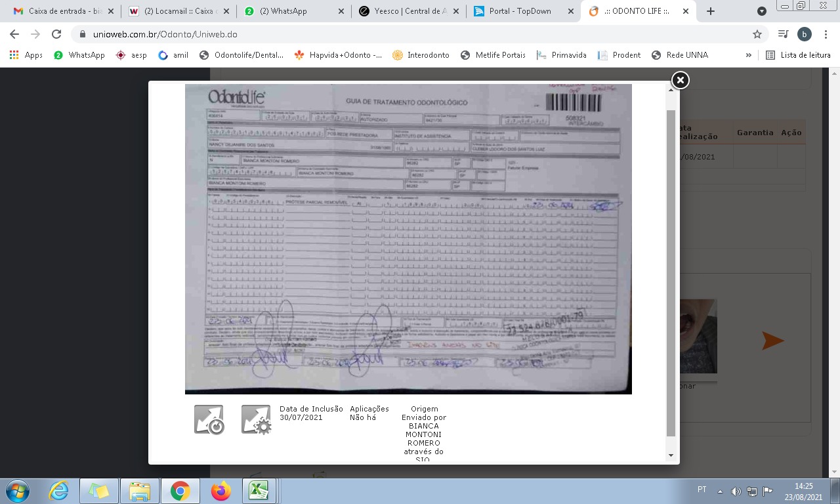Click the Aplicações Não há text

(x=369, y=413)
